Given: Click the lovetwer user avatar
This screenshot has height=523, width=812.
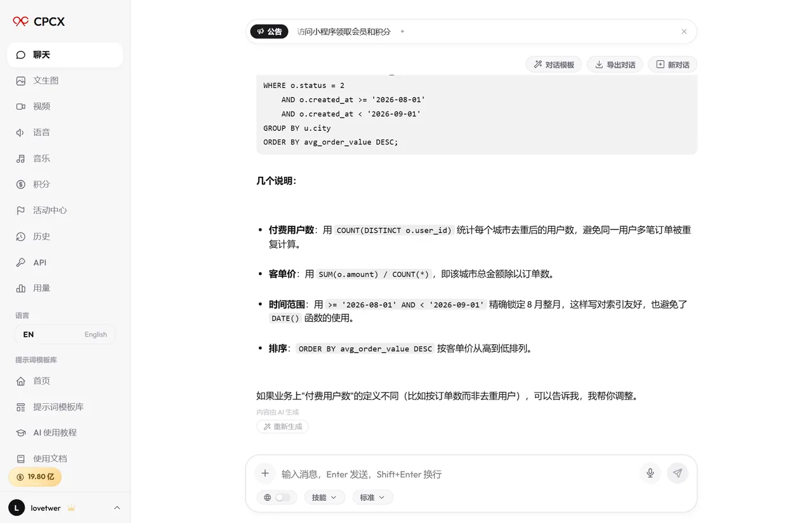Looking at the screenshot, I should point(16,508).
